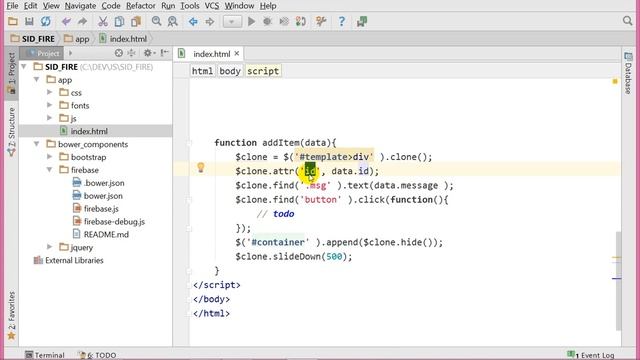
Task: Click the Find magnifier icon
Action: coord(156,21)
